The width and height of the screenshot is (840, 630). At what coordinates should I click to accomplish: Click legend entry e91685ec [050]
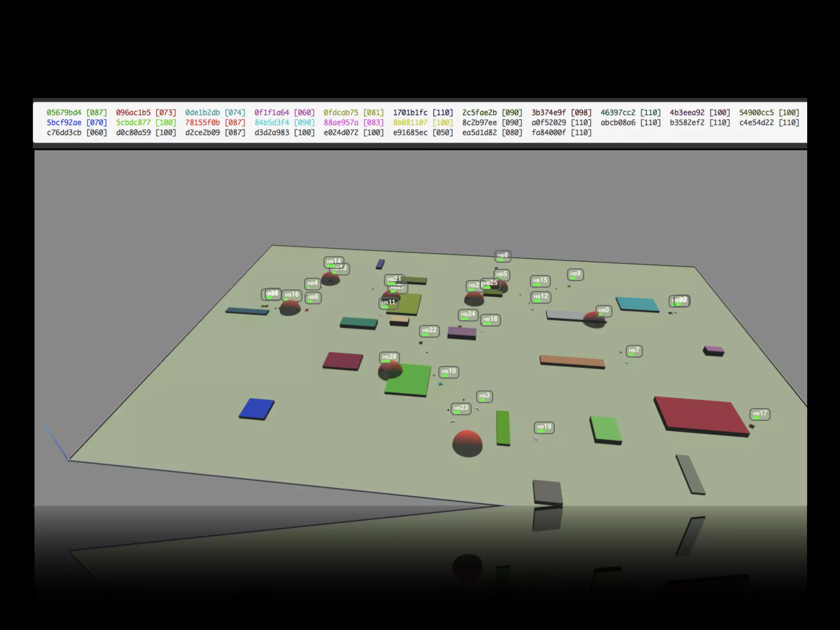coord(423,132)
